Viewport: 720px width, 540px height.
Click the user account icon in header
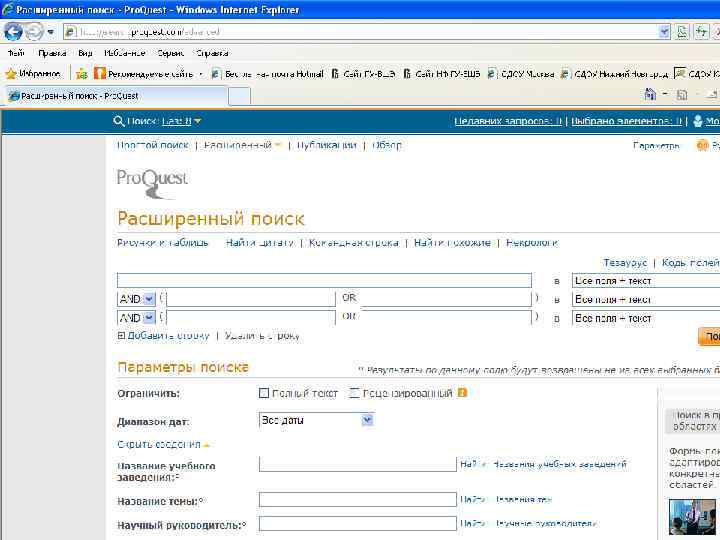click(x=698, y=121)
